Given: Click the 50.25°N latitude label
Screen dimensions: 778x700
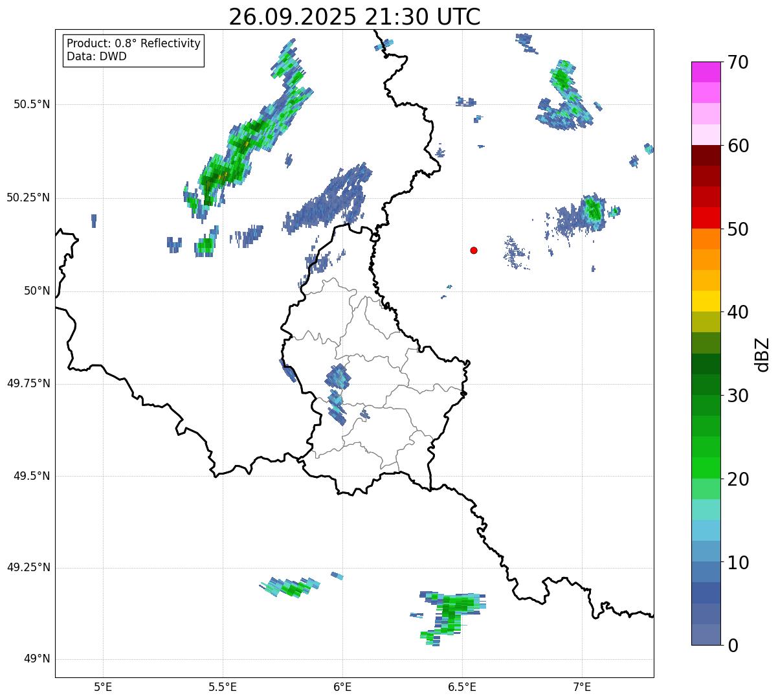Looking at the screenshot, I should tap(28, 198).
